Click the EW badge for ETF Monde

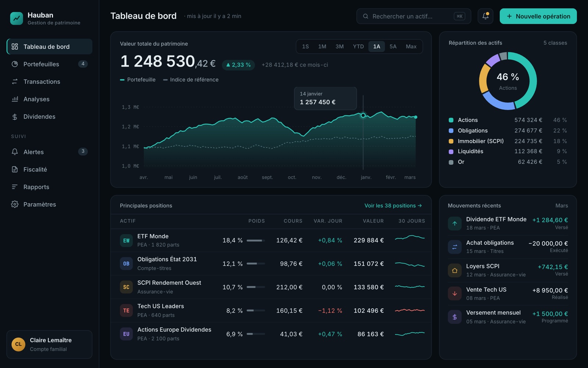click(126, 240)
